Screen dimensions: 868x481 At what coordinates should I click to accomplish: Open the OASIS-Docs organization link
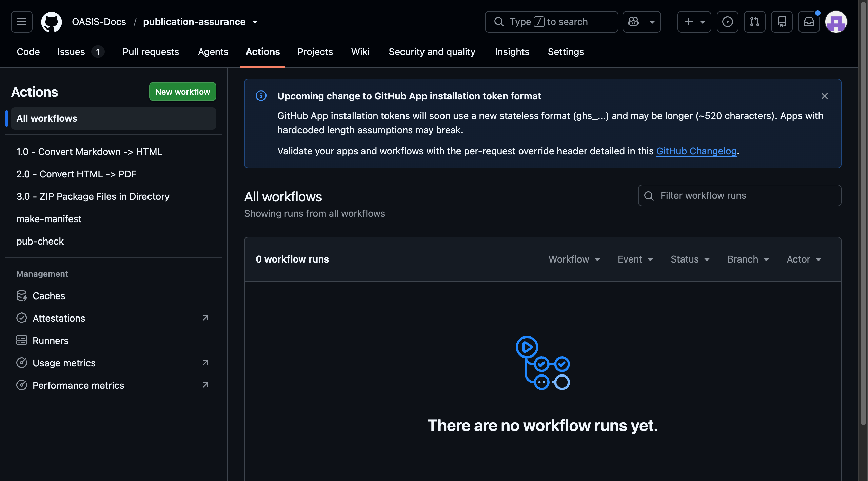point(99,22)
